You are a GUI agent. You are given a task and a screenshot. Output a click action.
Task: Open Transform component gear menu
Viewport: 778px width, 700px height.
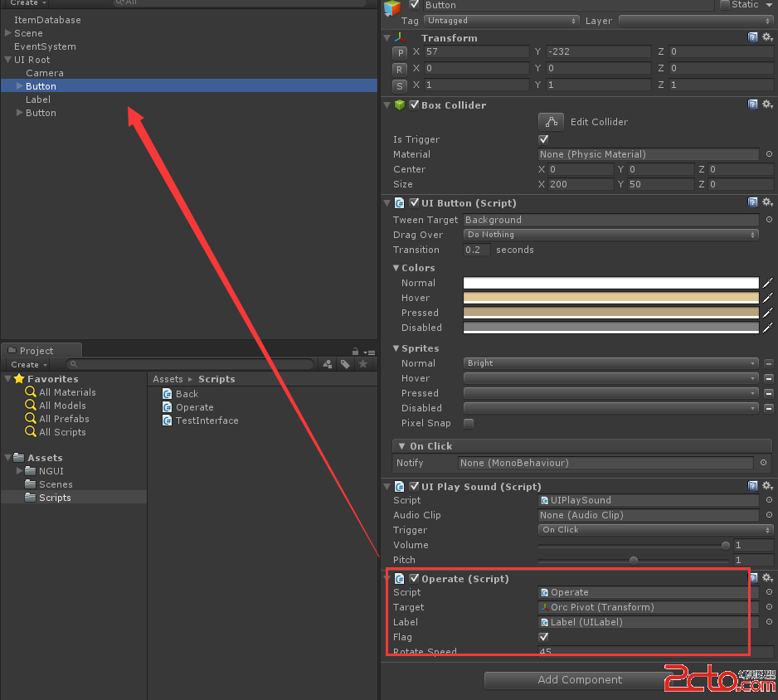coord(767,37)
